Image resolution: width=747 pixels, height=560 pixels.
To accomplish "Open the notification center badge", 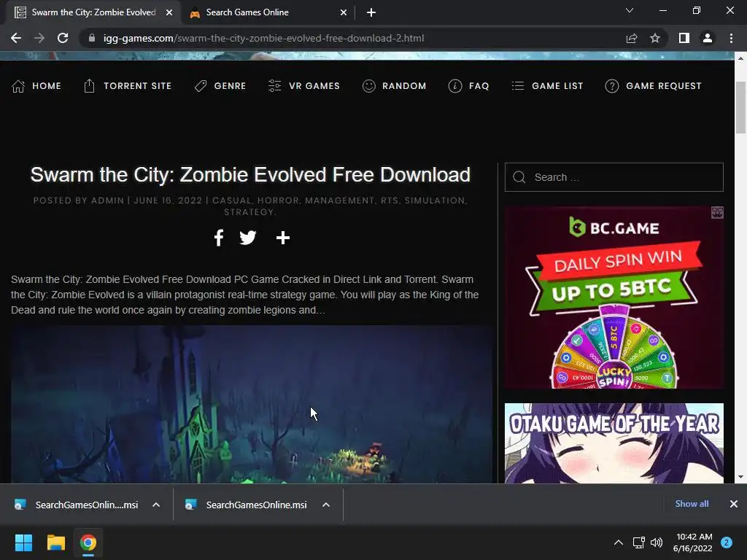I will (727, 542).
